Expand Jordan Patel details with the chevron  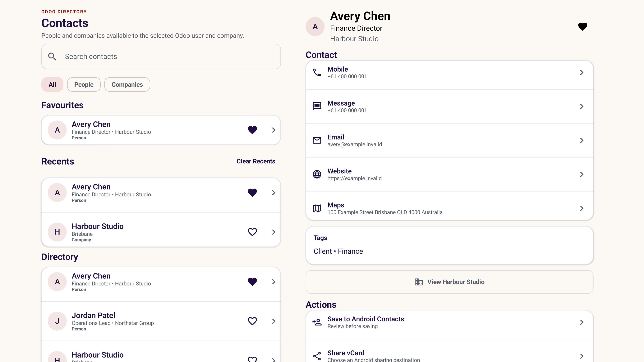274,321
